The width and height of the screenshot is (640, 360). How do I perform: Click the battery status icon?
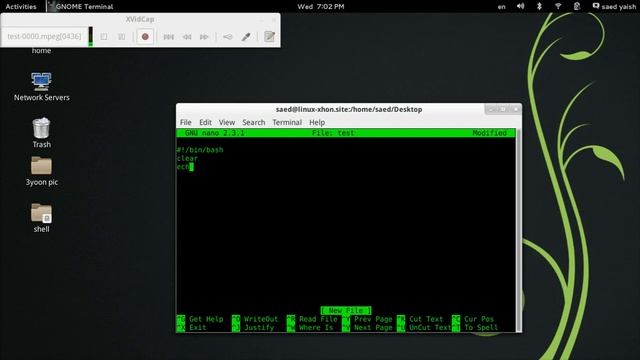coord(577,6)
